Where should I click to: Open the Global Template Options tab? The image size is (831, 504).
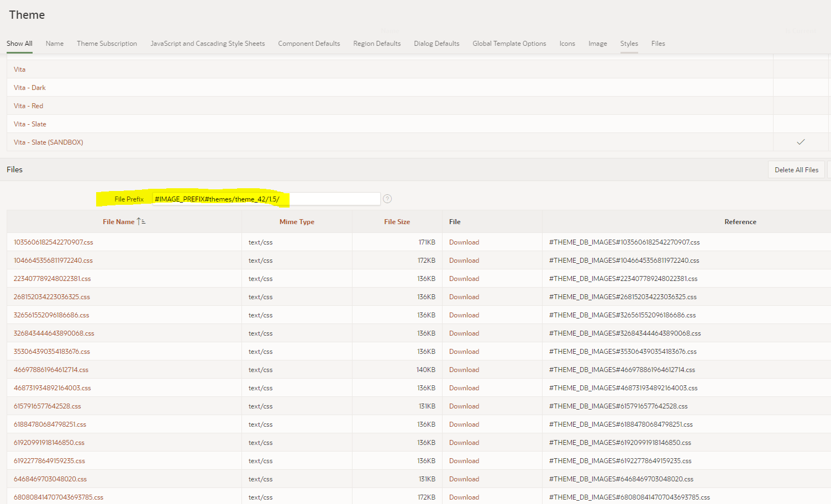click(x=509, y=44)
